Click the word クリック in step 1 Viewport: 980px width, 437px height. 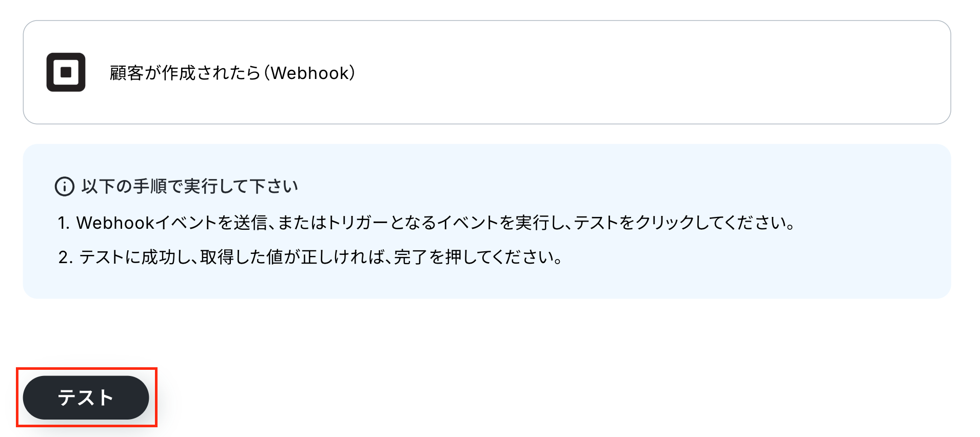click(x=665, y=223)
